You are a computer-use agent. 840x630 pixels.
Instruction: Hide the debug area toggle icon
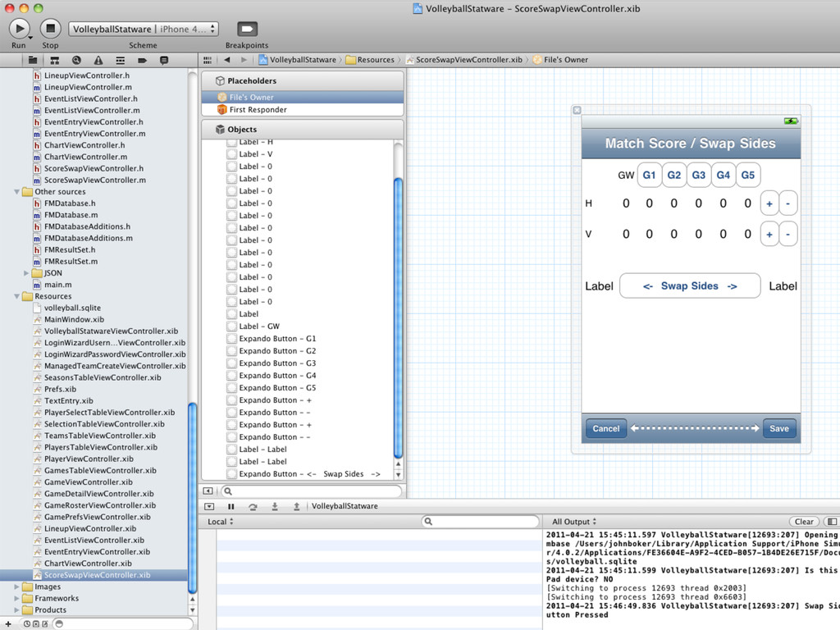209,506
